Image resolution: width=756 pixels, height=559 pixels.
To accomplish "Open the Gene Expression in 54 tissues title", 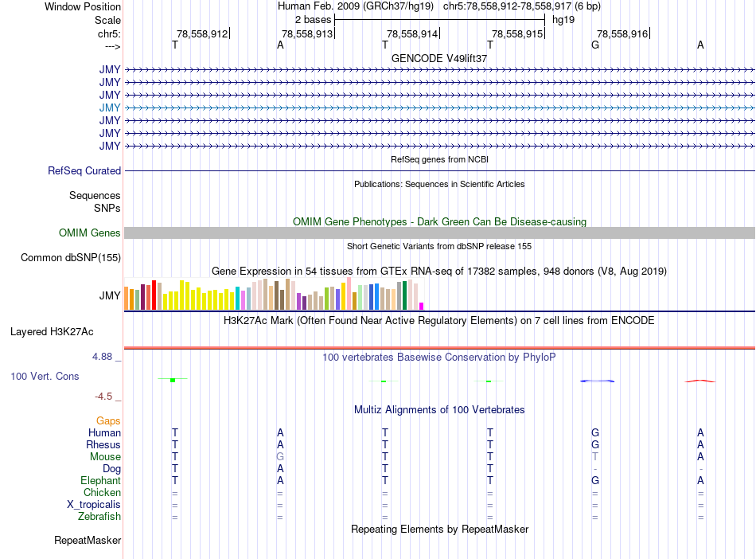I will coord(439,271).
